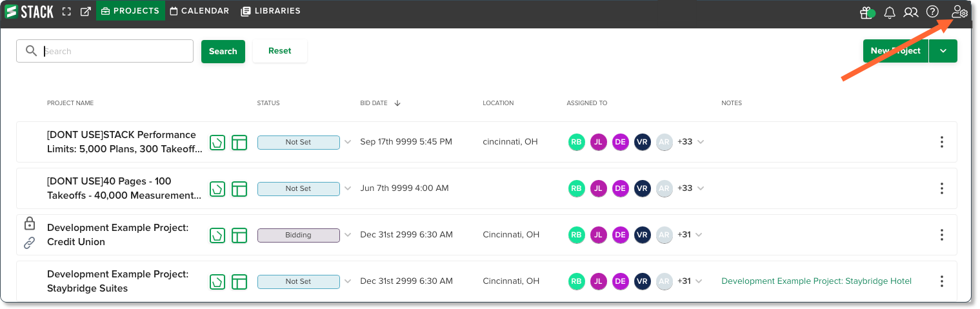Click the open in new window icon
The height and width of the screenshot is (309, 980).
coord(85,11)
